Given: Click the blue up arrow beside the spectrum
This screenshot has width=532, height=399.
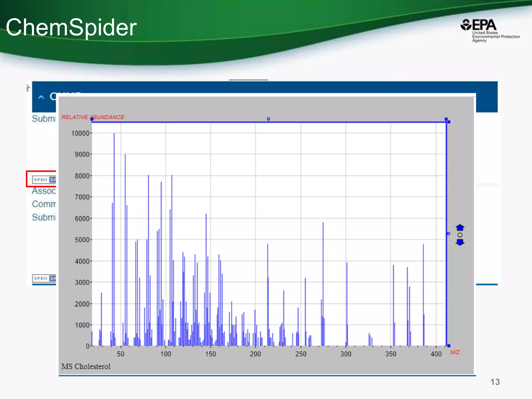Looking at the screenshot, I should (460, 228).
